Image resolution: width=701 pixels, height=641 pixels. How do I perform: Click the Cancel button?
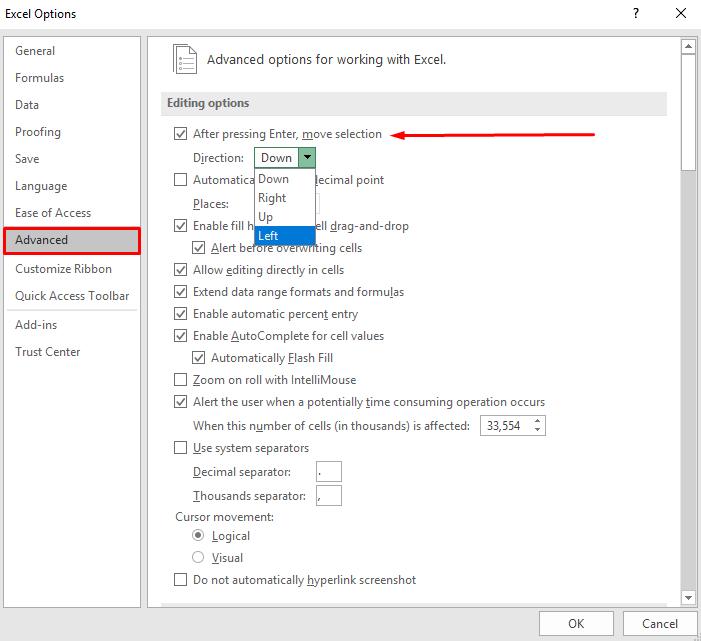click(x=660, y=624)
